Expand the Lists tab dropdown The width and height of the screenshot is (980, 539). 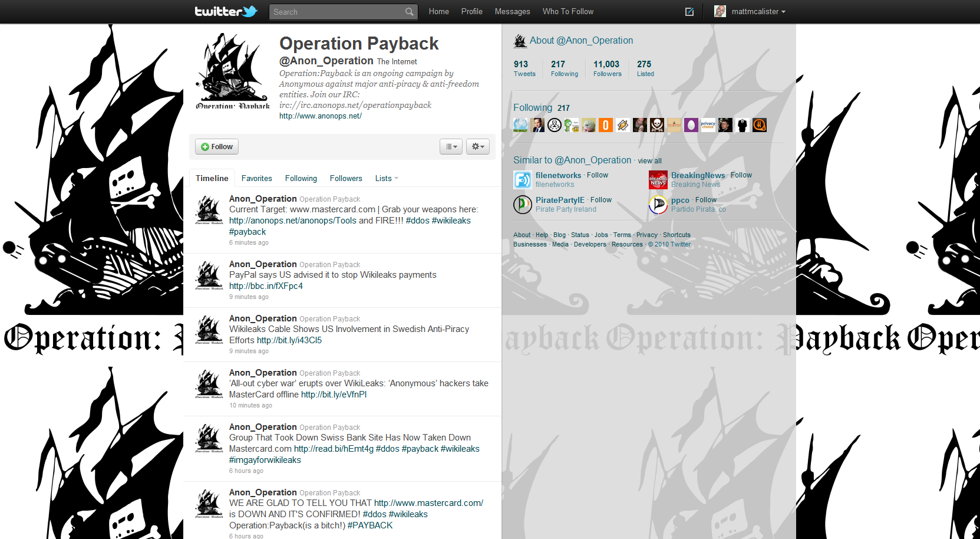coord(387,178)
